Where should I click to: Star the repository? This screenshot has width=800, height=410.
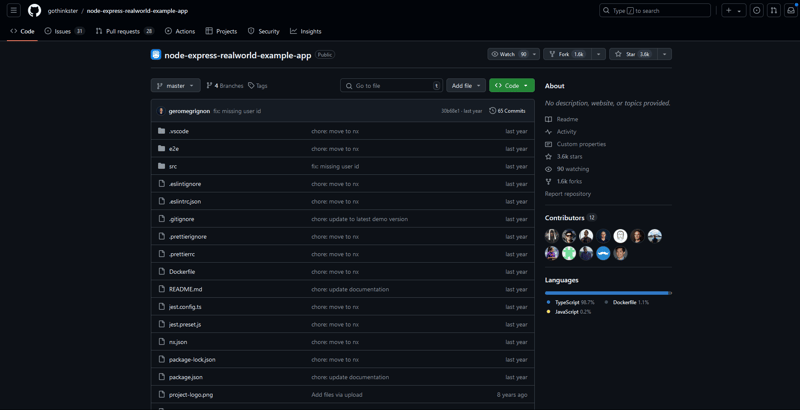pos(631,54)
